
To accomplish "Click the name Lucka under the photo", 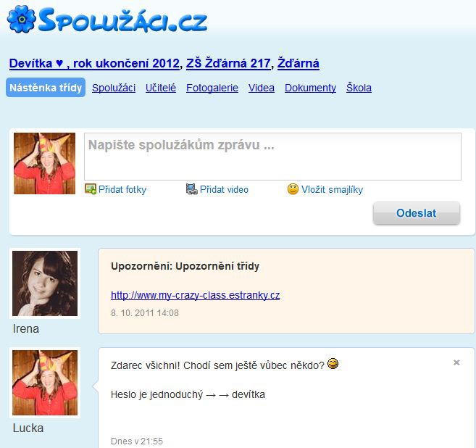I will pyautogui.click(x=28, y=428).
